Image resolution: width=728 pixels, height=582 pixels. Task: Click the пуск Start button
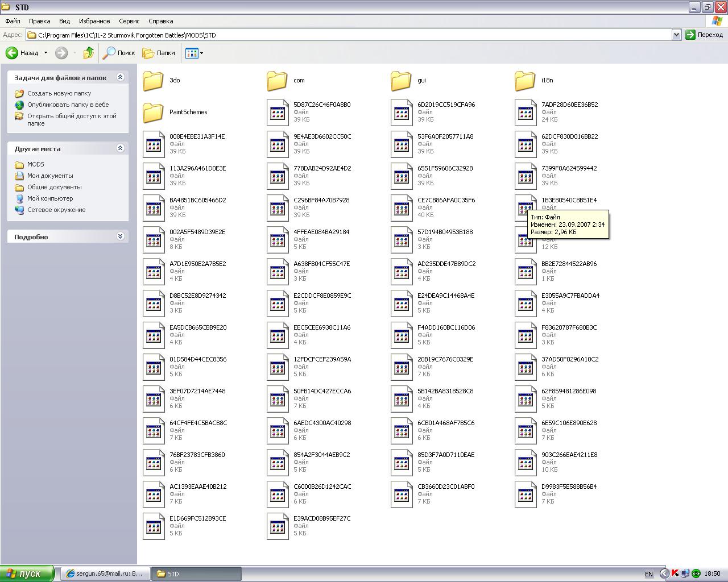point(27,573)
